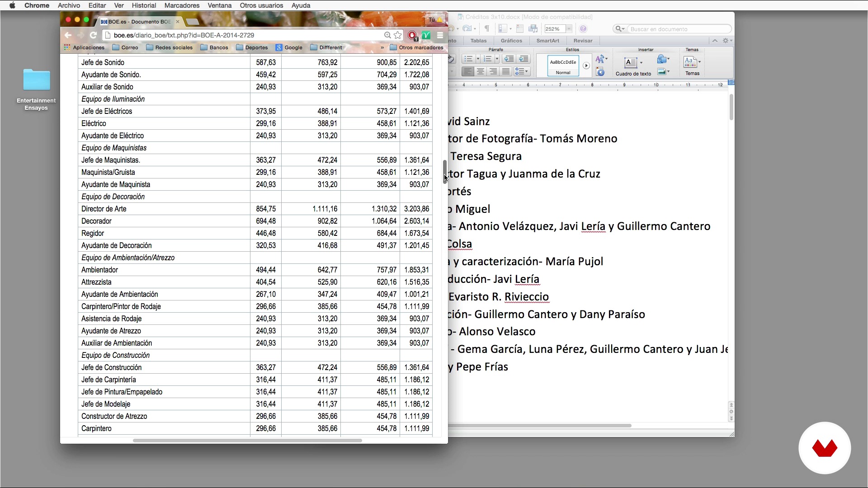Insert a picture in Word

click(x=663, y=71)
